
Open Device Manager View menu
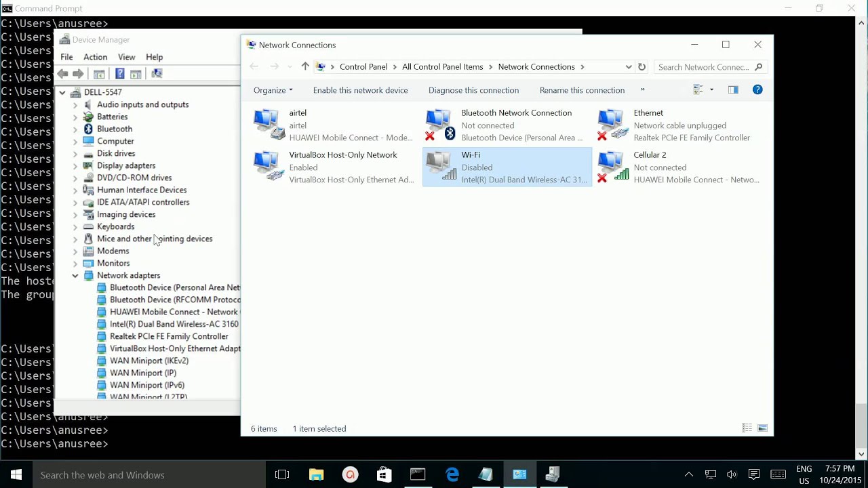click(126, 57)
